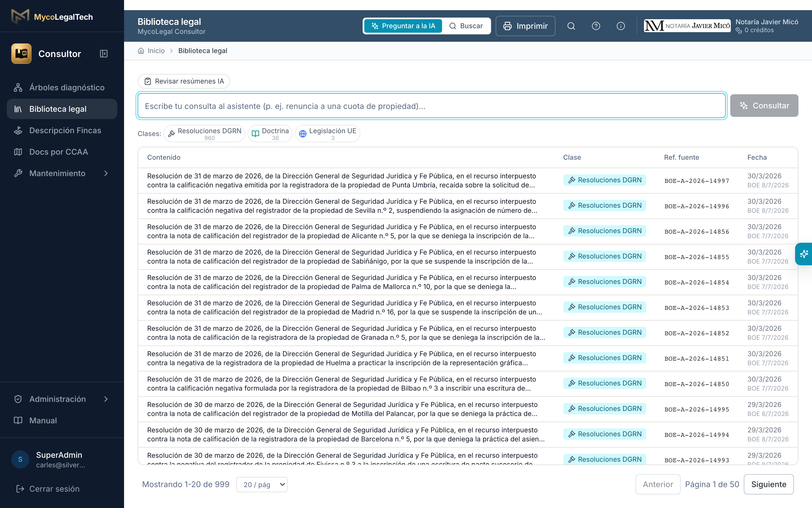Click reference BOE-A-2026-14850
Screen dimensions: 812x508
(x=697, y=384)
